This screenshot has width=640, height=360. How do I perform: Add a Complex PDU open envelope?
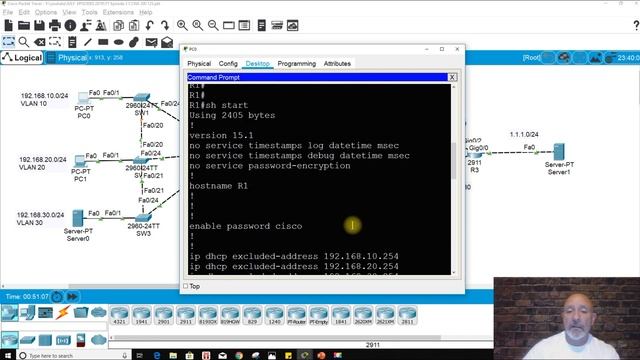[167, 42]
